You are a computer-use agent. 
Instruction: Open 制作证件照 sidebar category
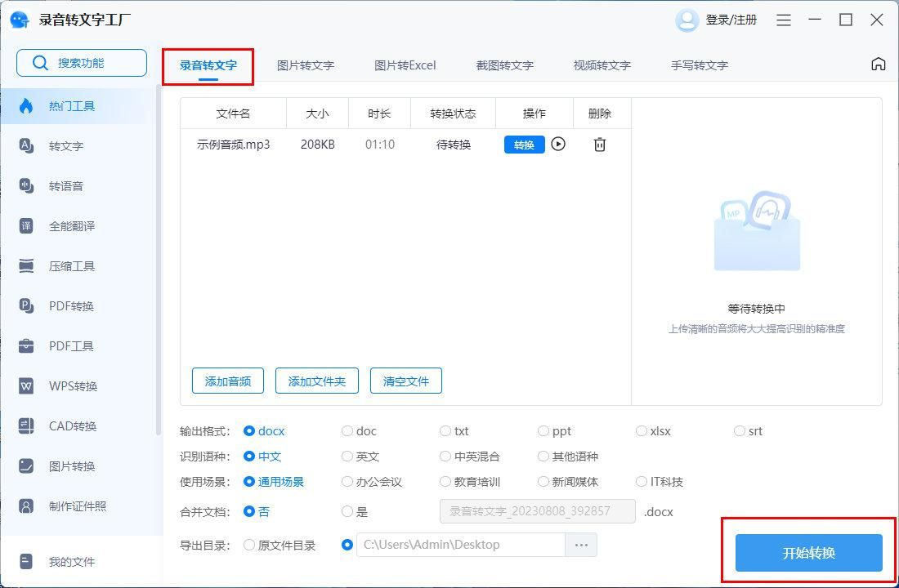point(78,506)
